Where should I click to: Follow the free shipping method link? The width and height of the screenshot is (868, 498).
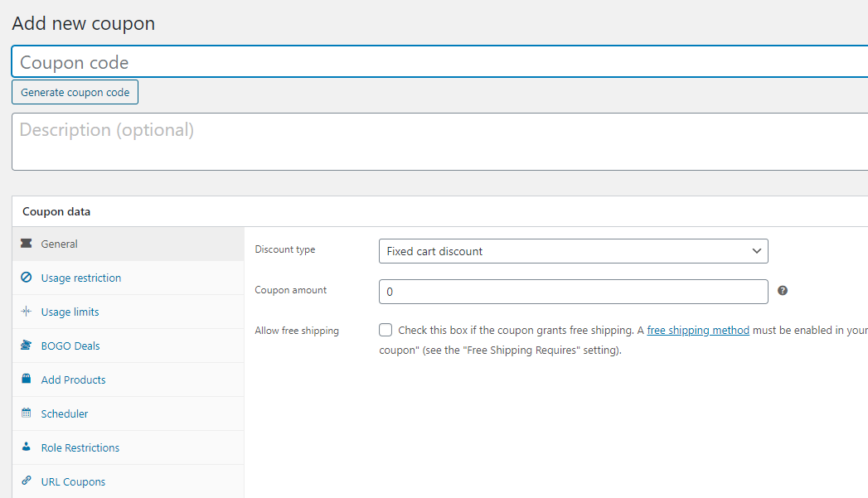[x=698, y=330]
